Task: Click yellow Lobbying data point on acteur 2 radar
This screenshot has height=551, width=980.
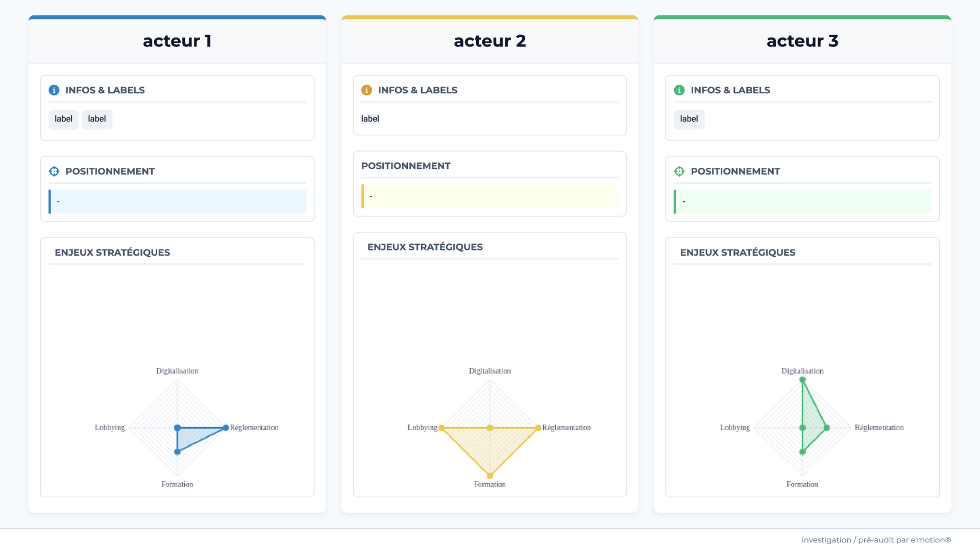Action: (x=442, y=428)
